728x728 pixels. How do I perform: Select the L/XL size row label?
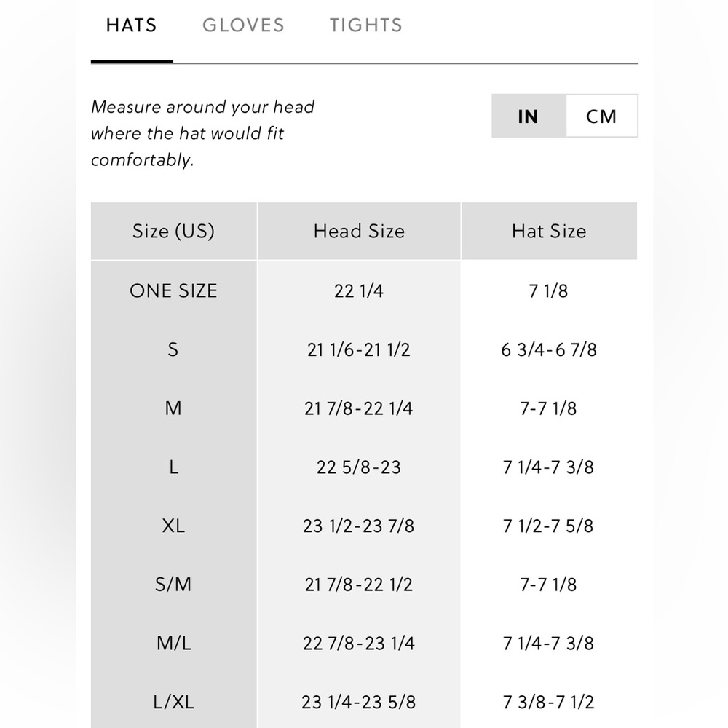(x=174, y=702)
